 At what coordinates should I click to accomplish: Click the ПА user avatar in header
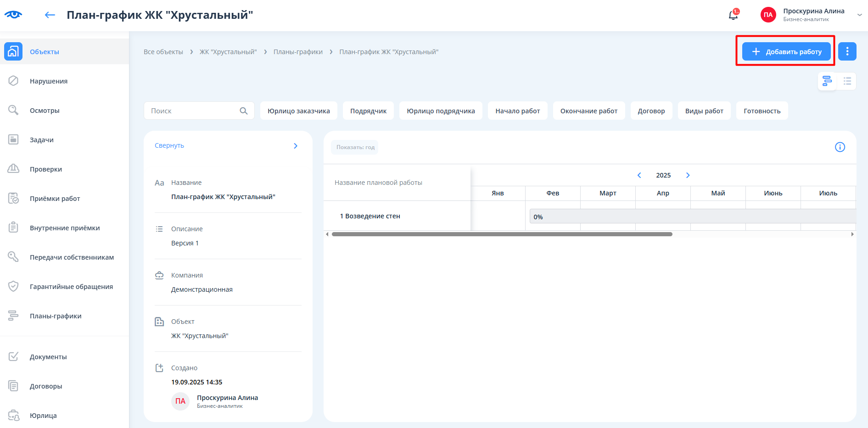coord(768,15)
